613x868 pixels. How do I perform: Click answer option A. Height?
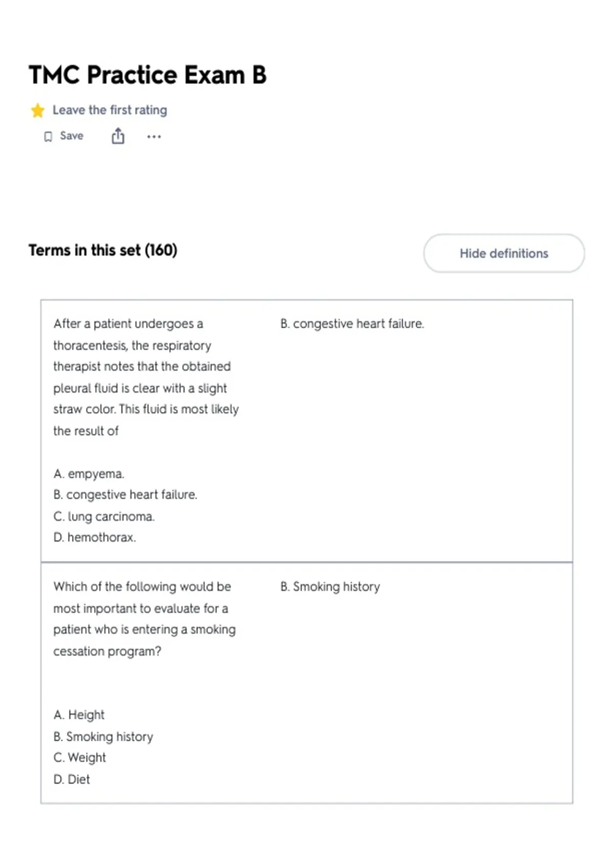[x=79, y=715]
